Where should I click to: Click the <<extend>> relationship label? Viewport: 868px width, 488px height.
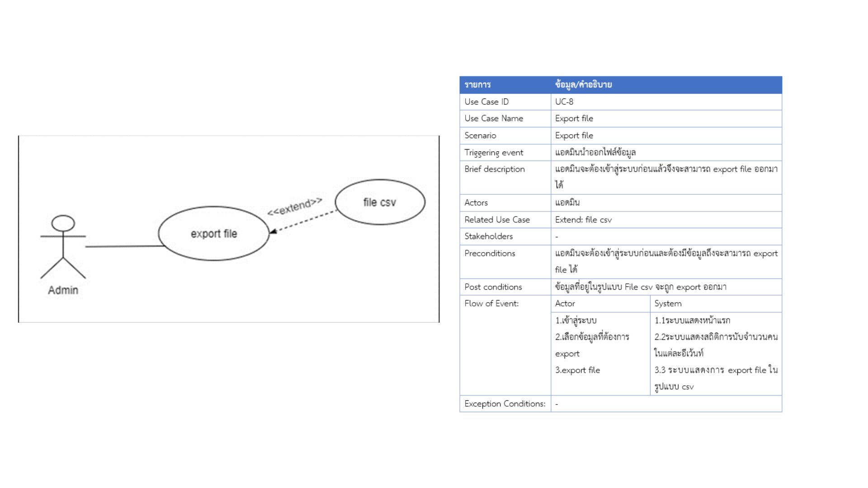294,206
